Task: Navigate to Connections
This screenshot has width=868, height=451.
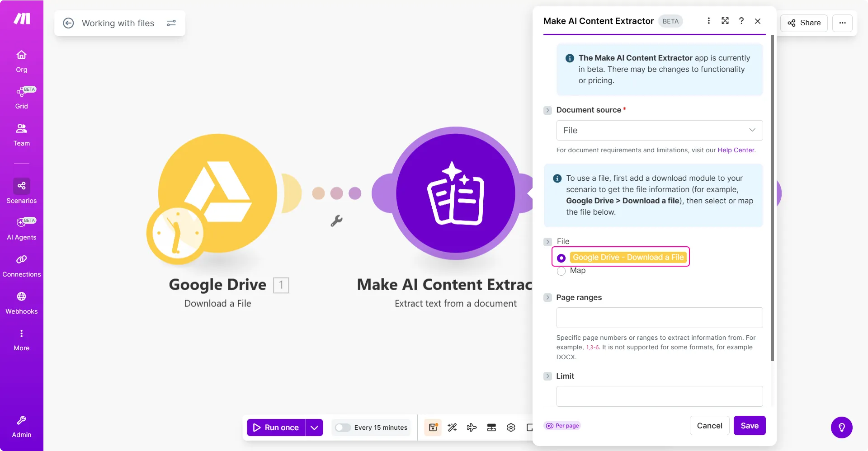Action: point(22,266)
